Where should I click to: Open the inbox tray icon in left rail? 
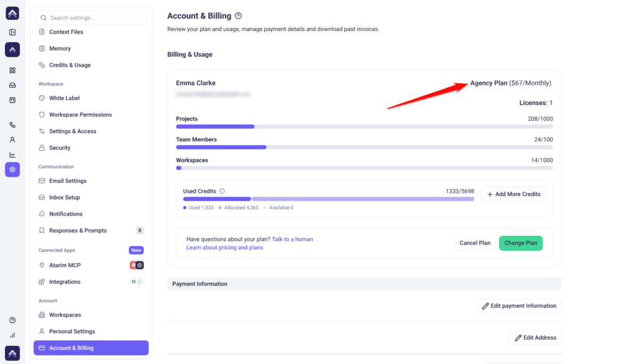coord(12,85)
